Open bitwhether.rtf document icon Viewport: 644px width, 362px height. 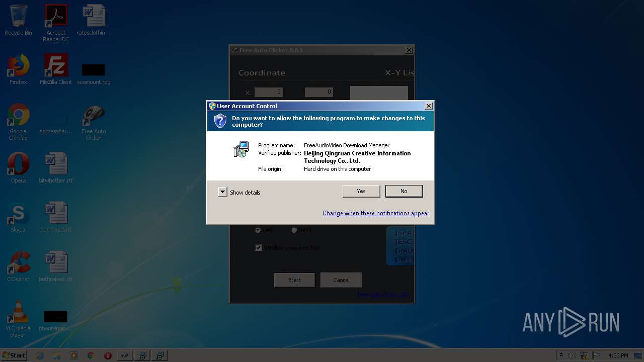point(56,168)
